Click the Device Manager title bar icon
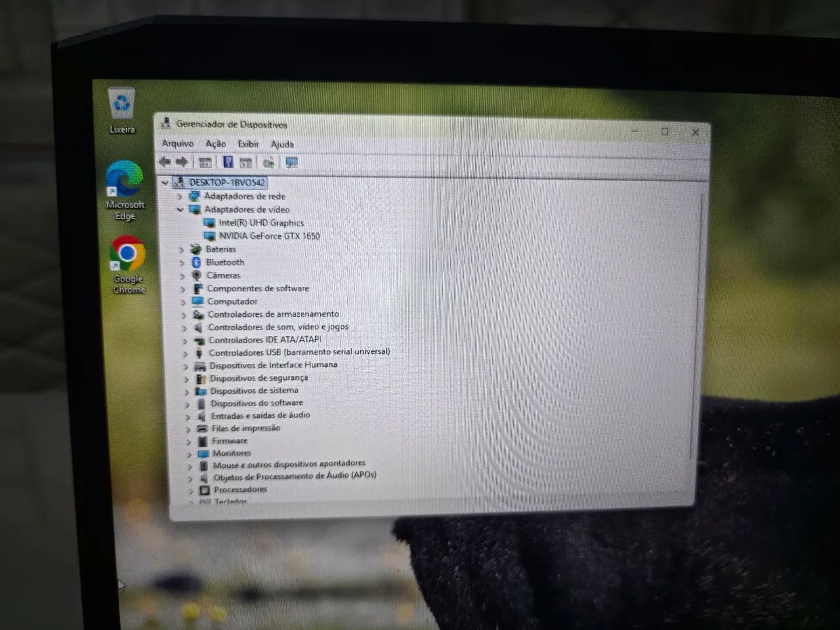The image size is (840, 630). pyautogui.click(x=165, y=123)
